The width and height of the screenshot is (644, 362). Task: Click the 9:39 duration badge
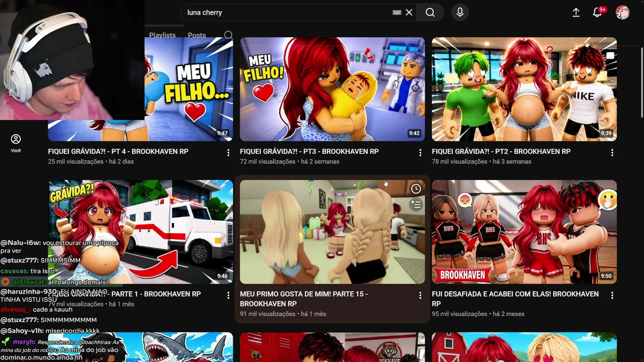tap(606, 133)
